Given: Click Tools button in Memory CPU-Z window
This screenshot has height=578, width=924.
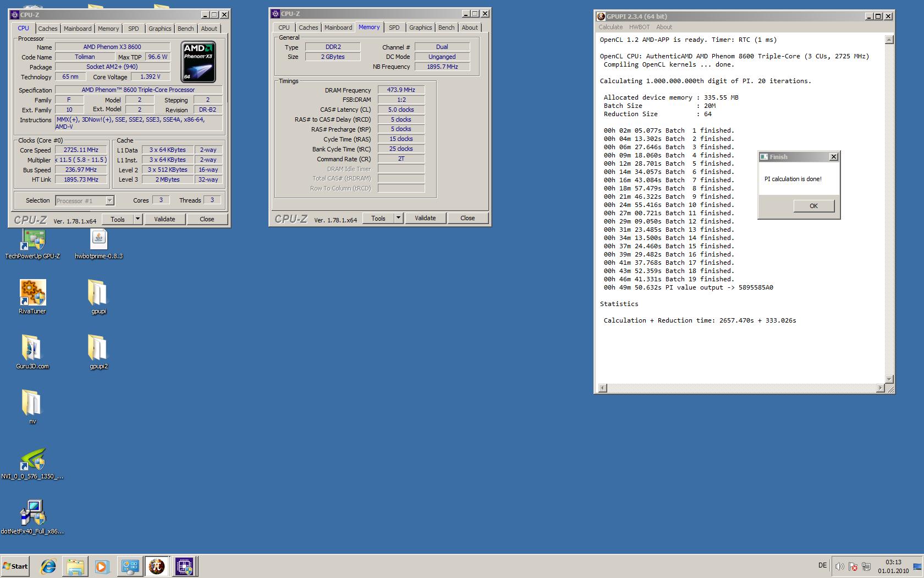Looking at the screenshot, I should pos(378,218).
